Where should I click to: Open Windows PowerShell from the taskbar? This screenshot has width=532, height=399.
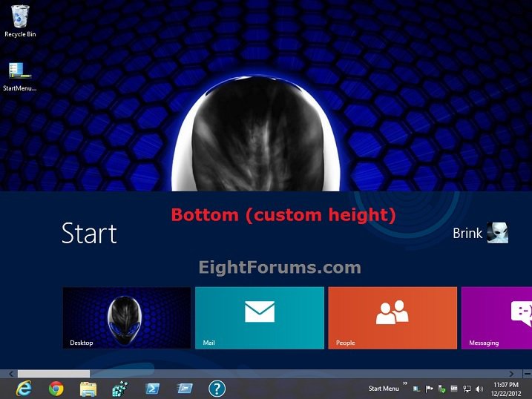(152, 389)
